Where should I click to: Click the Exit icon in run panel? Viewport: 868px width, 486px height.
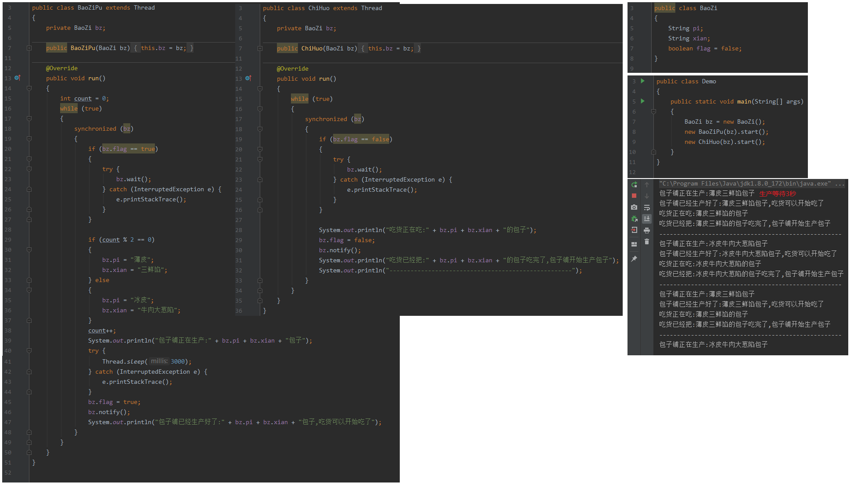pyautogui.click(x=634, y=230)
